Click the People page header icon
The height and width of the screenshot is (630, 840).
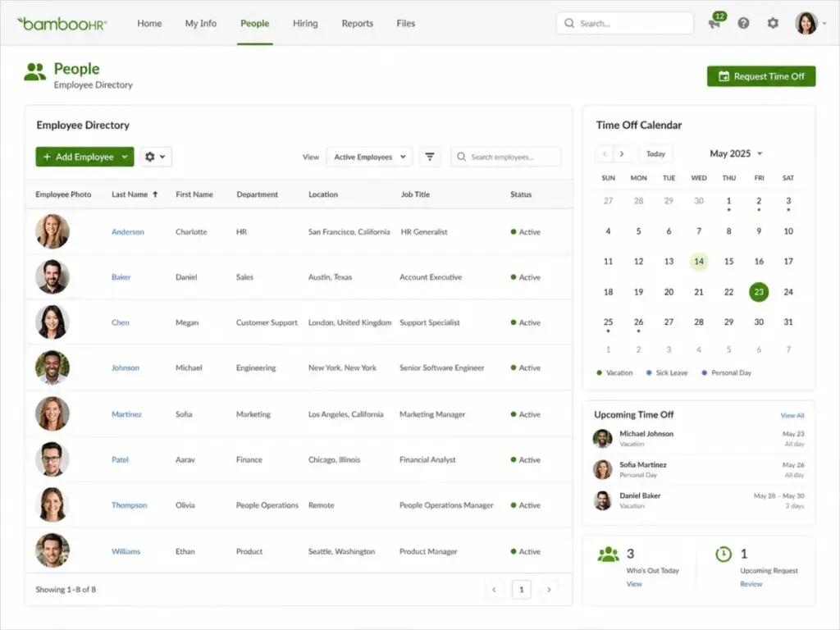(34, 72)
